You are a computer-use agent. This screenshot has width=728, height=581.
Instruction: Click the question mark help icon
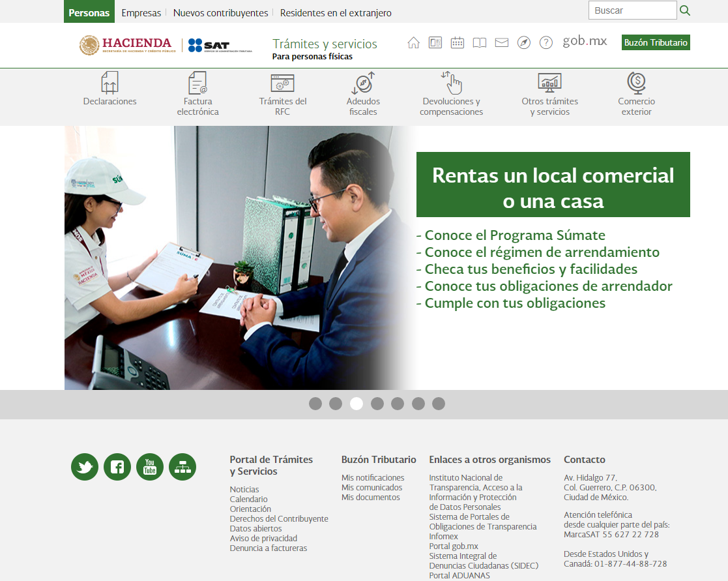[x=546, y=43]
